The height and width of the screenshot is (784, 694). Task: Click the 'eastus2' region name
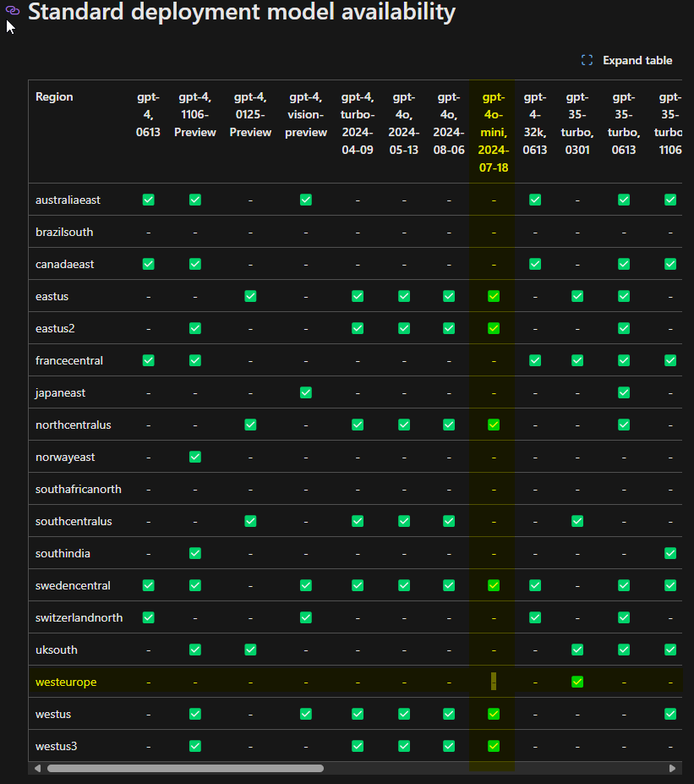point(55,328)
